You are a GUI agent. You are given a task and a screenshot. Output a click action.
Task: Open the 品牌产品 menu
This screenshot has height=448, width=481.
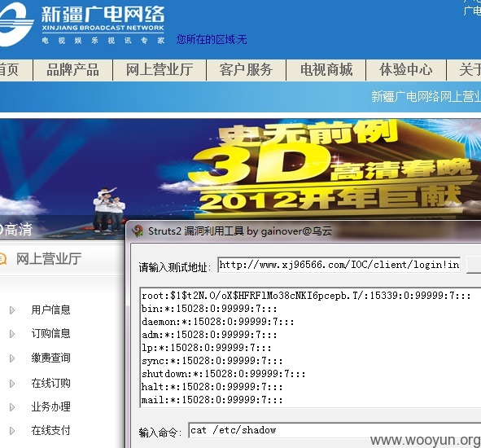(x=73, y=70)
